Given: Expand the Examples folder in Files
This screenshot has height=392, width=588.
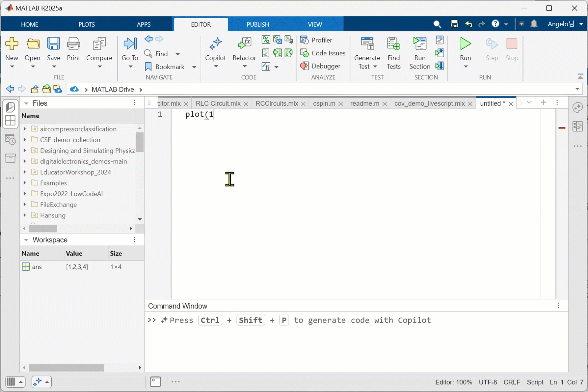Looking at the screenshot, I should point(24,183).
